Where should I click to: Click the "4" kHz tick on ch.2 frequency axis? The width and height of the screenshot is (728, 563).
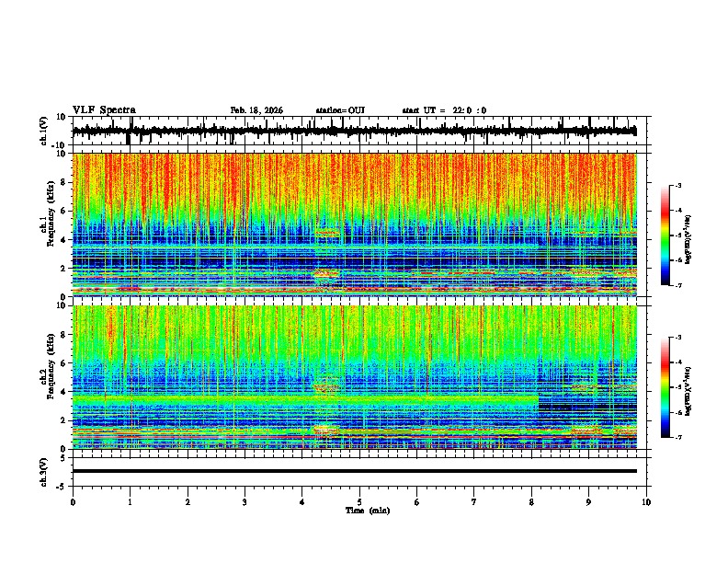(64, 392)
